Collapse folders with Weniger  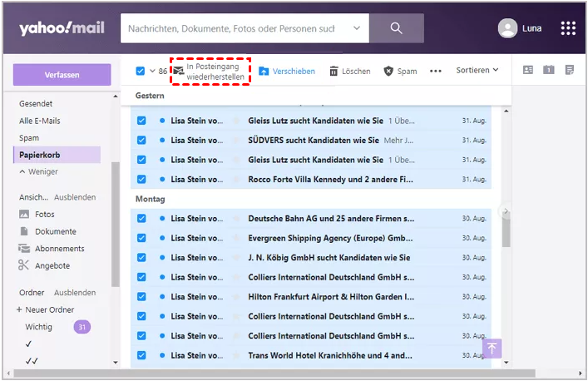point(38,171)
